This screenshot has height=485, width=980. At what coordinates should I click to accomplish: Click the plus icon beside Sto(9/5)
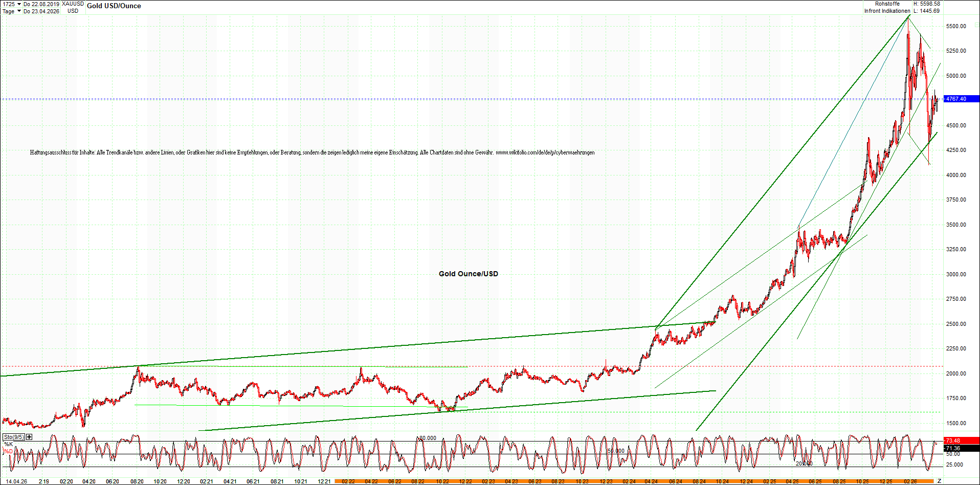(29, 437)
